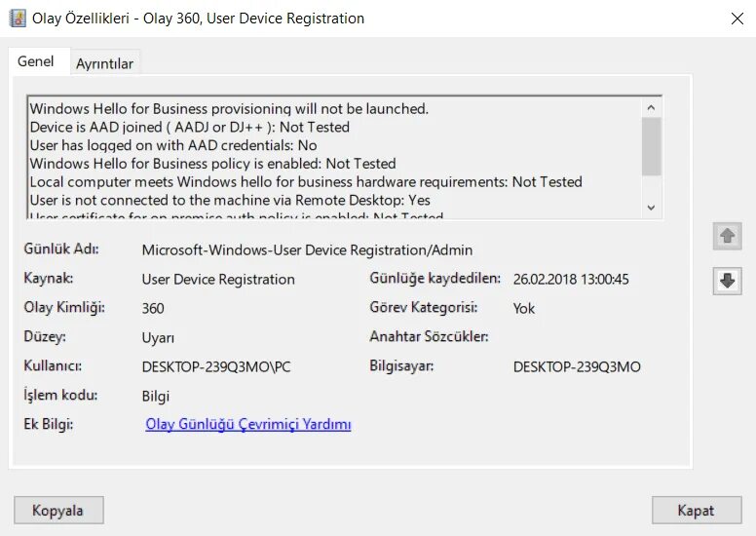
Task: Click the Düzey value Uyarı
Action: click(x=158, y=338)
